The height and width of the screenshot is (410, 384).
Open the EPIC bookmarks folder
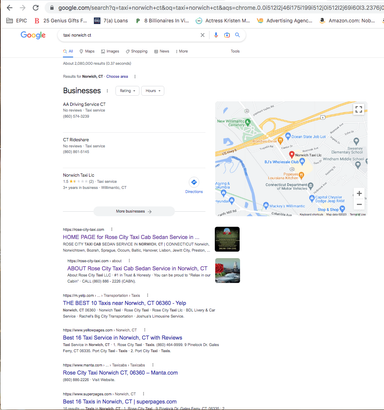[x=17, y=21]
